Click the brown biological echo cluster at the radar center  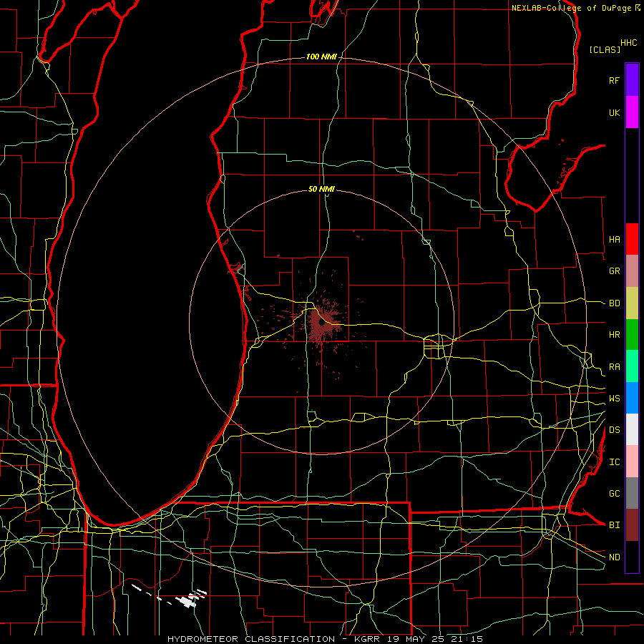(x=323, y=323)
